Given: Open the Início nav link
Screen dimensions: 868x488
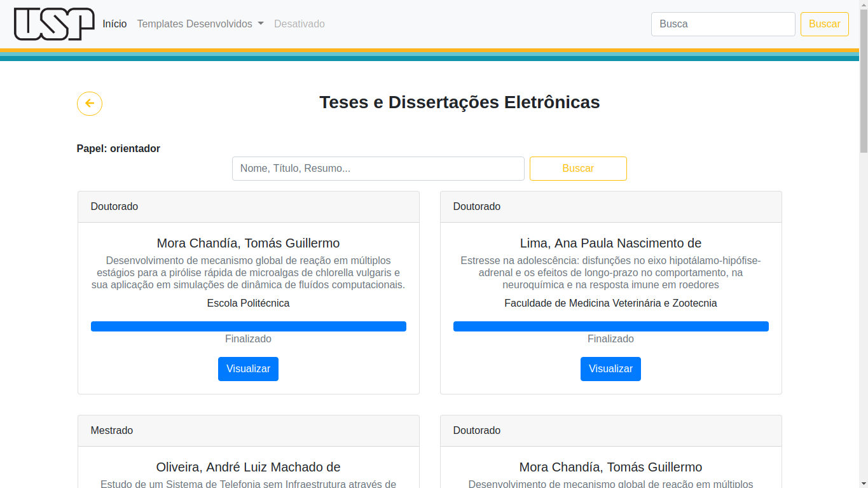Looking at the screenshot, I should coord(114,24).
